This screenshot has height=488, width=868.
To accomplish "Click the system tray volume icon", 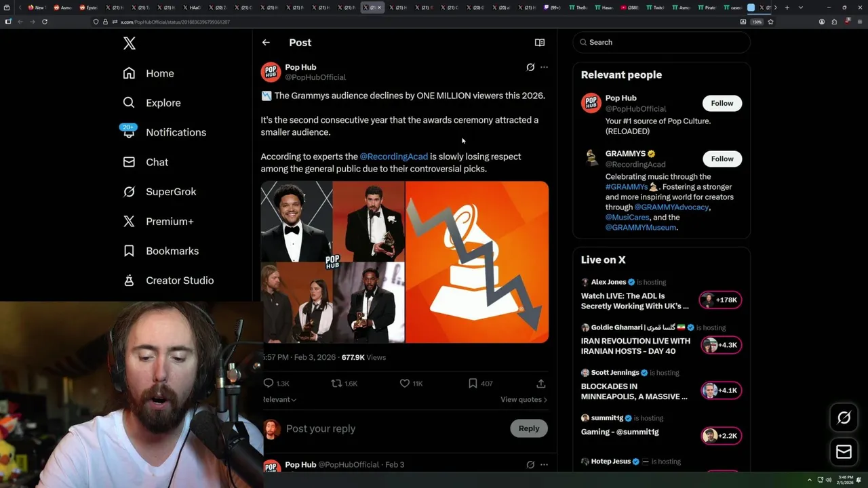I will coord(829,480).
